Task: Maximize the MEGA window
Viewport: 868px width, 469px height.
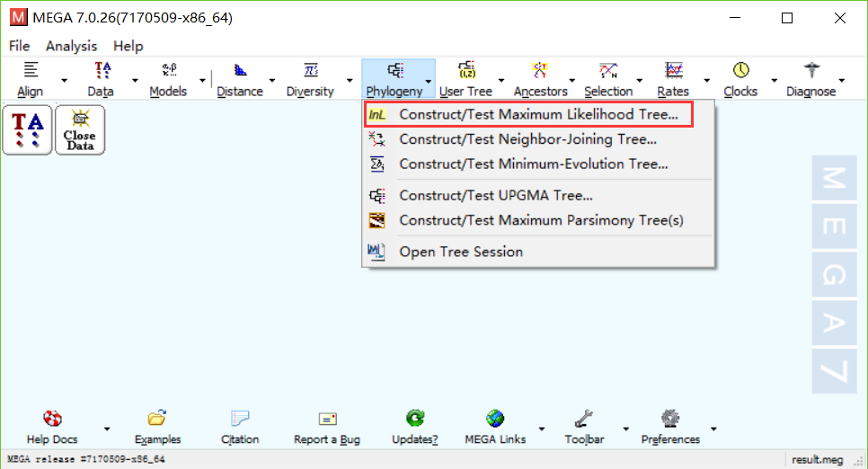Action: (x=786, y=18)
